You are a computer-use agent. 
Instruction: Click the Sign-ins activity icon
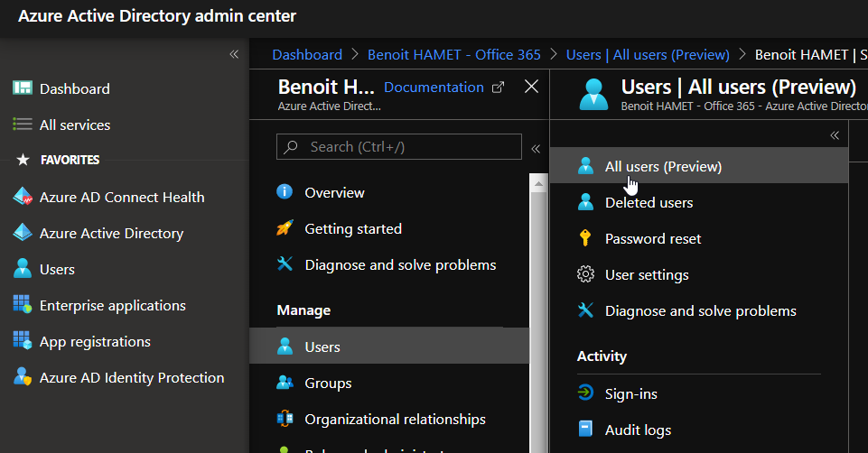pos(586,393)
